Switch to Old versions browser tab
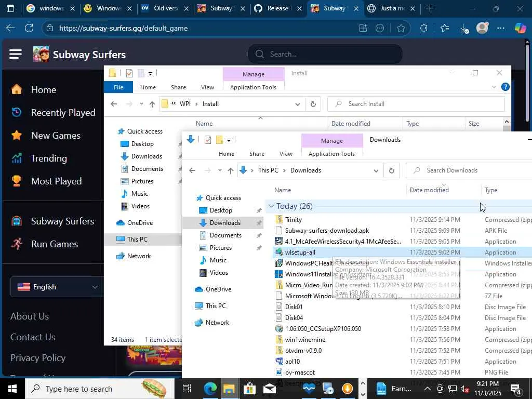 (x=165, y=8)
